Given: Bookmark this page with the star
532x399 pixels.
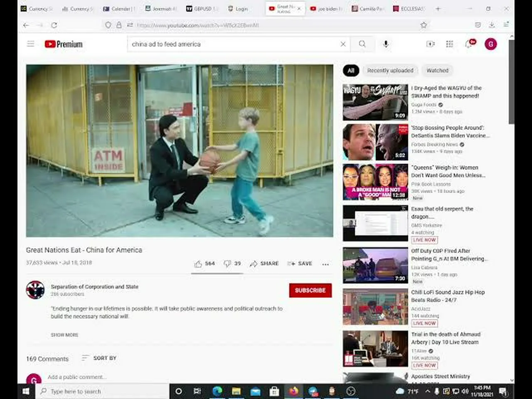Looking at the screenshot, I should pos(424,25).
